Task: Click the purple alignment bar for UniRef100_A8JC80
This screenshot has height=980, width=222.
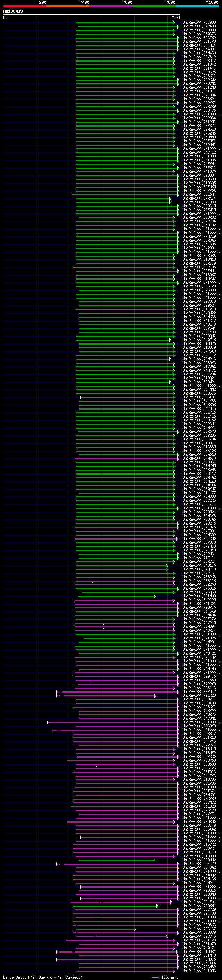Action: [x=126, y=539]
